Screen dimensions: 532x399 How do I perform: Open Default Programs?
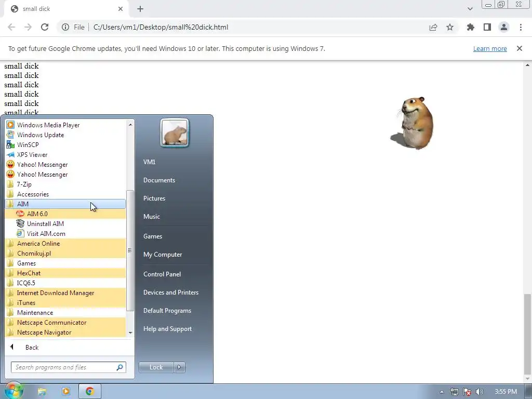(x=167, y=311)
